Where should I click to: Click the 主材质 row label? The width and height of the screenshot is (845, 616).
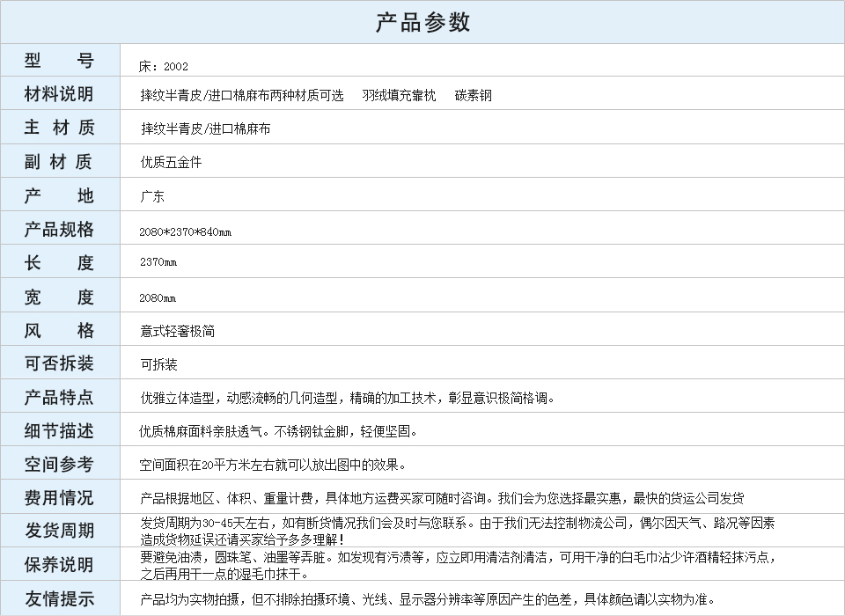click(59, 128)
